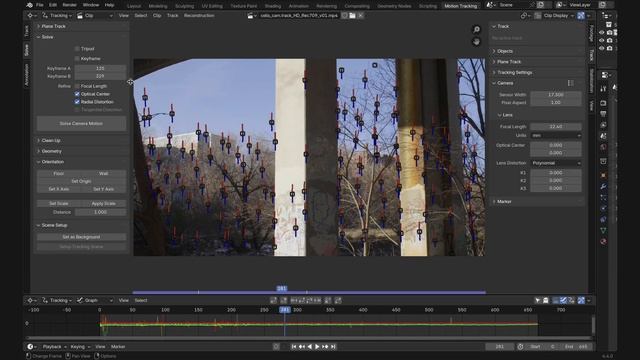
Task: Open the Reconstruction menu
Action: [x=199, y=16]
